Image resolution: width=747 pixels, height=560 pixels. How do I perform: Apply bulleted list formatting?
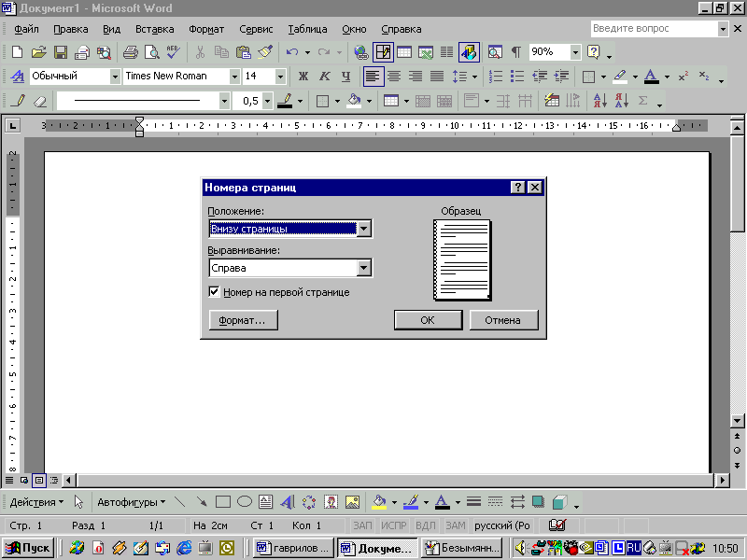(517, 77)
